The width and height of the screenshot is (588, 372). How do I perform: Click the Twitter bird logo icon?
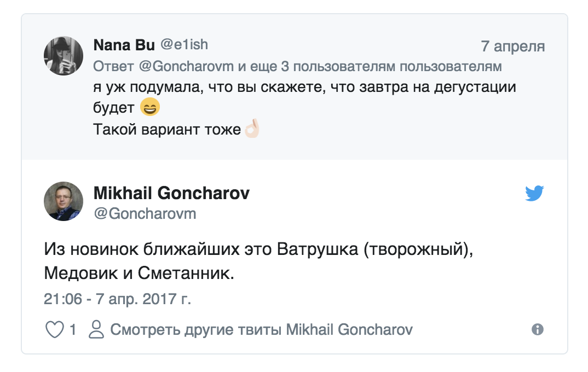coord(535,193)
